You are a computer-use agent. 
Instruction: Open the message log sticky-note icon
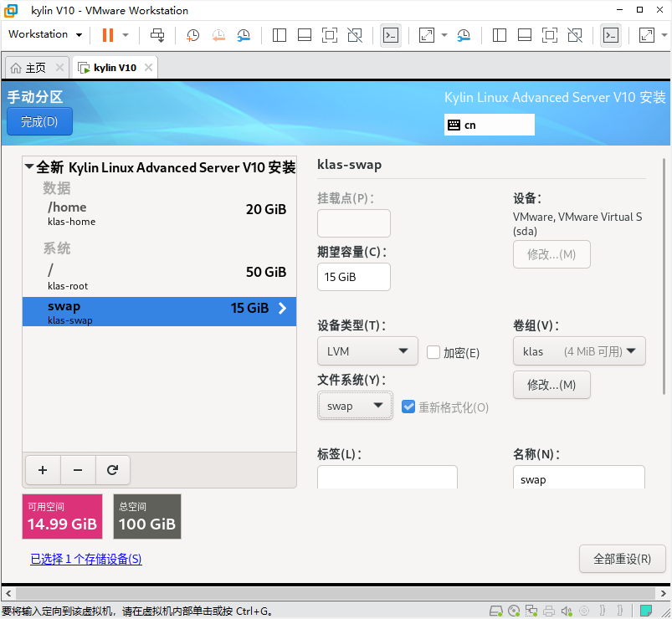[646, 611]
